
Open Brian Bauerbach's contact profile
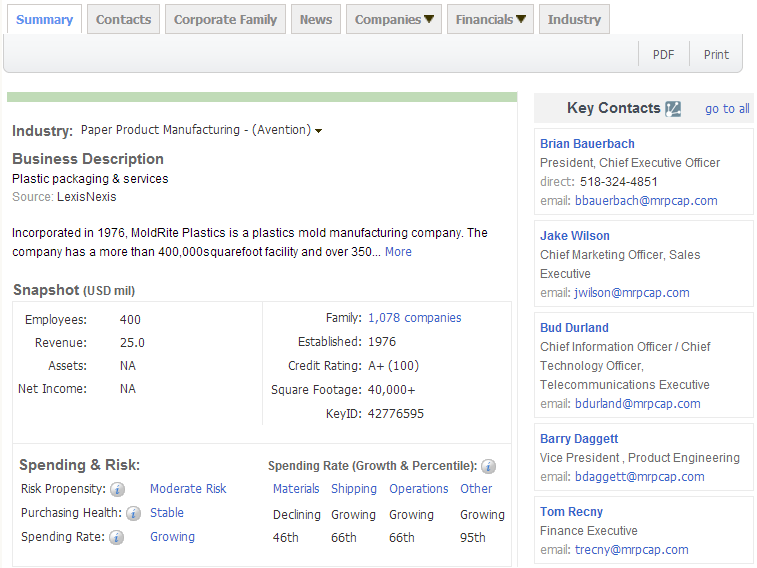tap(587, 144)
